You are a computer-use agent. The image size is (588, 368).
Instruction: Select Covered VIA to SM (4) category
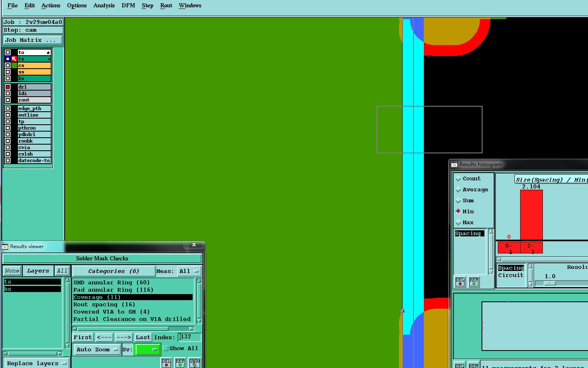click(132, 312)
